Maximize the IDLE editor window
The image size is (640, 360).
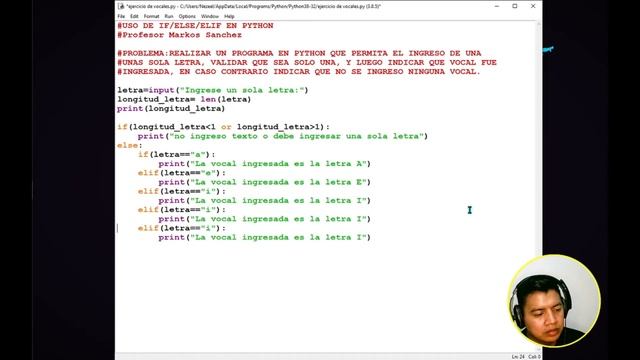pyautogui.click(x=515, y=6)
